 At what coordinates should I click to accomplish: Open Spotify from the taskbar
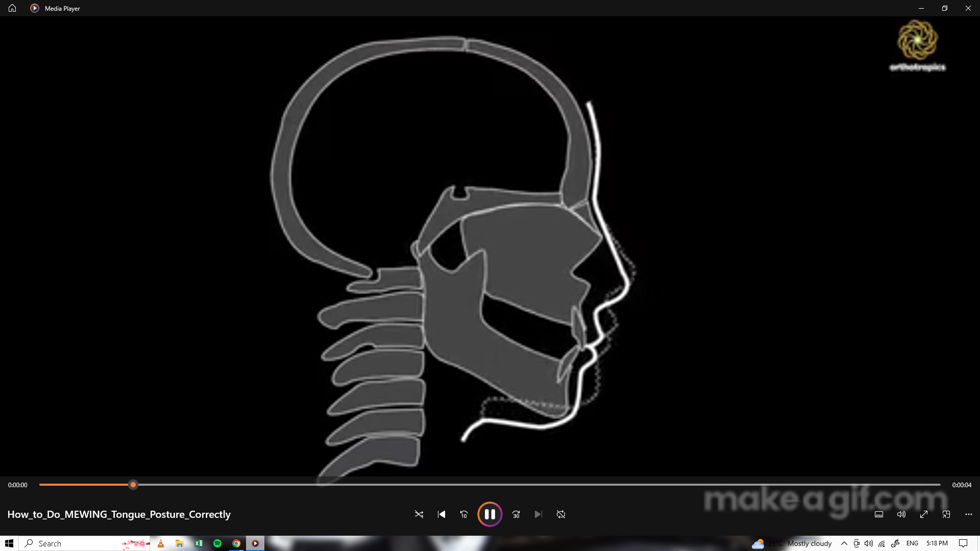coord(217,543)
